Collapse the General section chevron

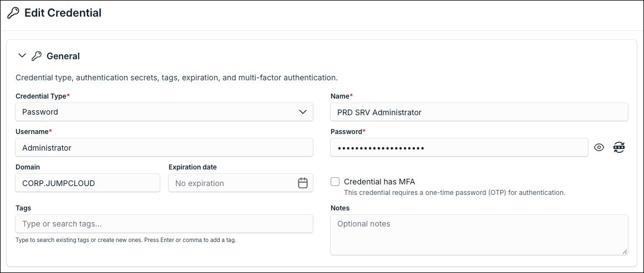[22, 55]
